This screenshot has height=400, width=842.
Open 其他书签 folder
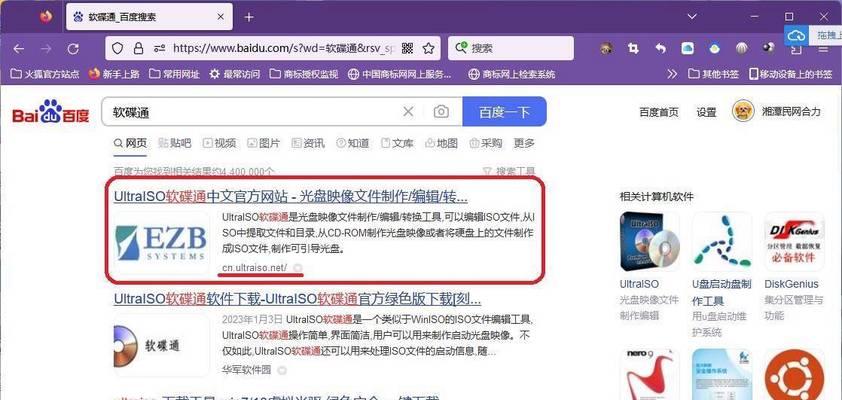pyautogui.click(x=714, y=74)
